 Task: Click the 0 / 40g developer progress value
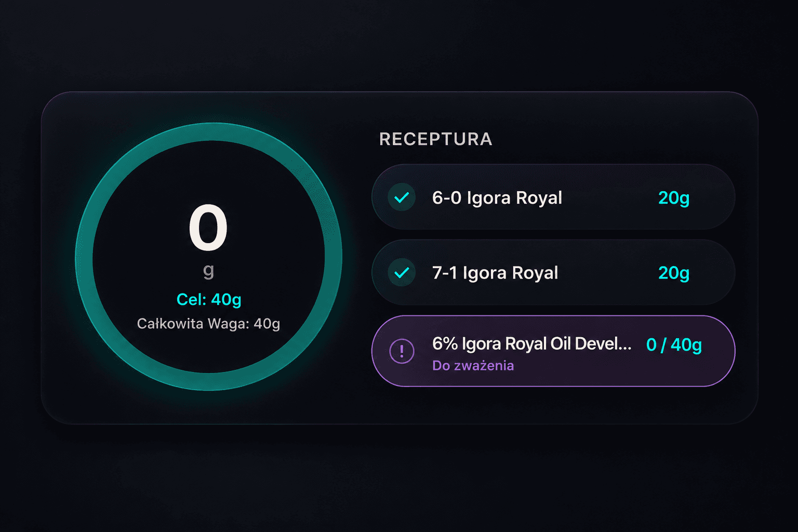tap(674, 345)
